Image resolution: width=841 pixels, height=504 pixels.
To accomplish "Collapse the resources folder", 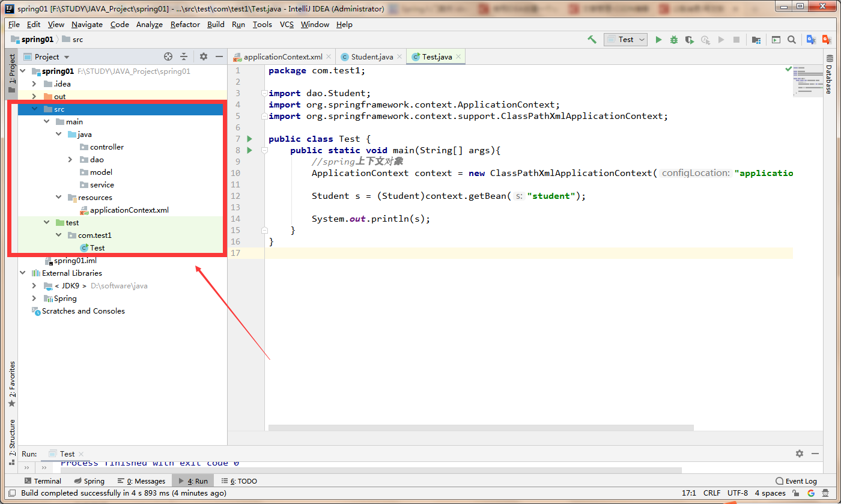I will (x=58, y=197).
